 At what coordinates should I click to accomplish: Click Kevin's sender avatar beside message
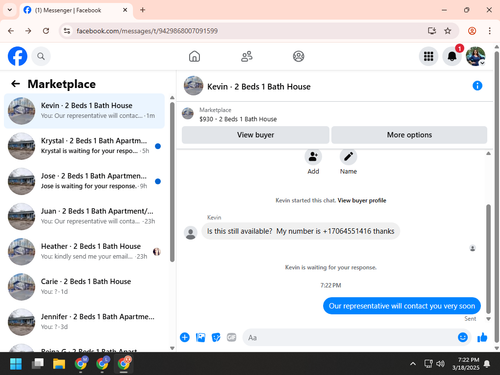pyautogui.click(x=191, y=233)
